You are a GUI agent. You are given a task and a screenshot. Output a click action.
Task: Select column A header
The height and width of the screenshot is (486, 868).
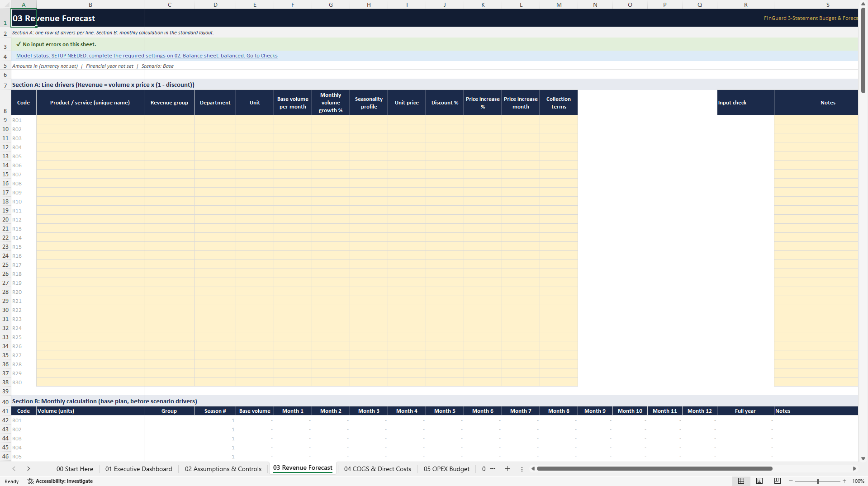24,5
